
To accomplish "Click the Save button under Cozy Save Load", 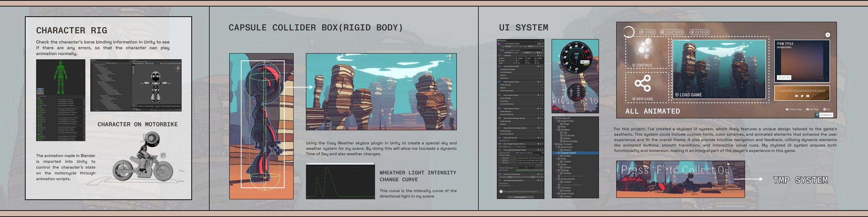I will pyautogui.click(x=510, y=177).
